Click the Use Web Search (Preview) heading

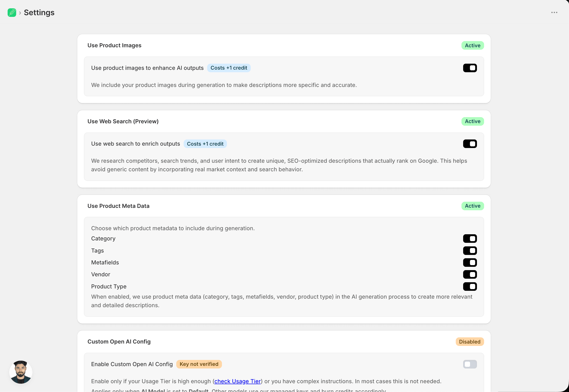[x=123, y=121]
